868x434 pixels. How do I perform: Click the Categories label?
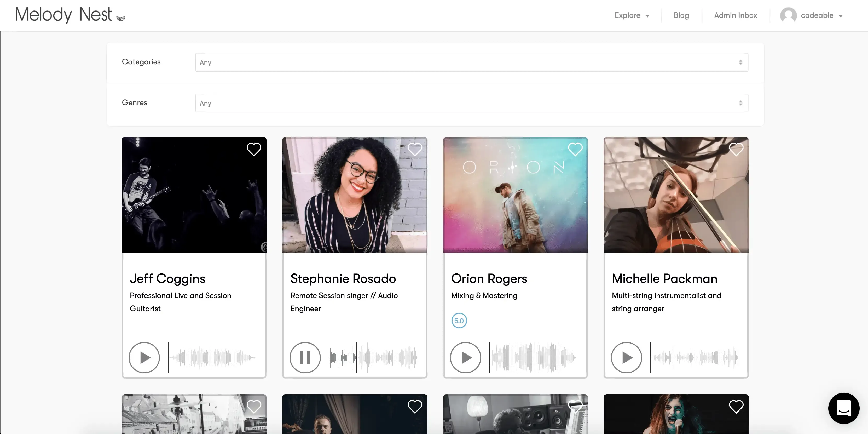point(141,62)
